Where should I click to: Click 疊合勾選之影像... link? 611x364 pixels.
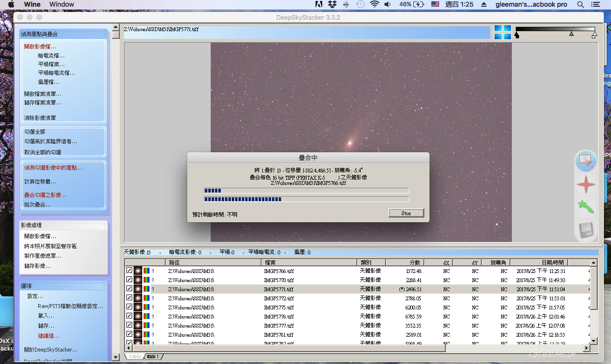coord(45,195)
